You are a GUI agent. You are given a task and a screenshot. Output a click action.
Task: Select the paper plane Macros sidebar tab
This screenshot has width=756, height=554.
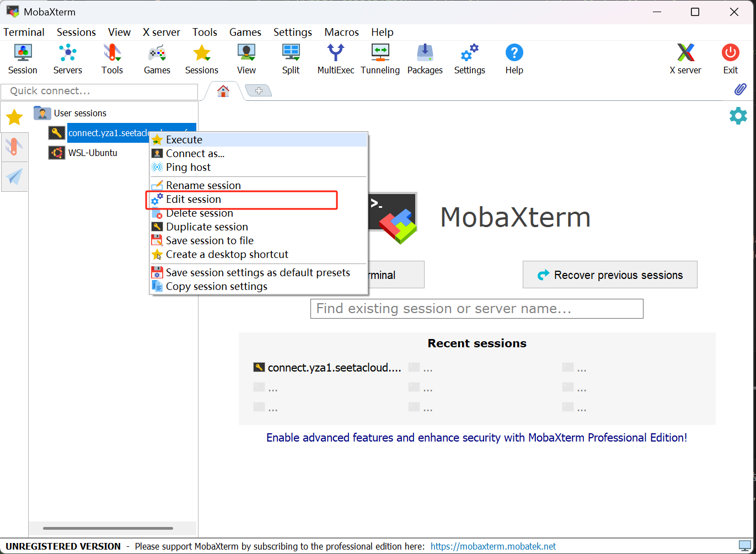14,176
